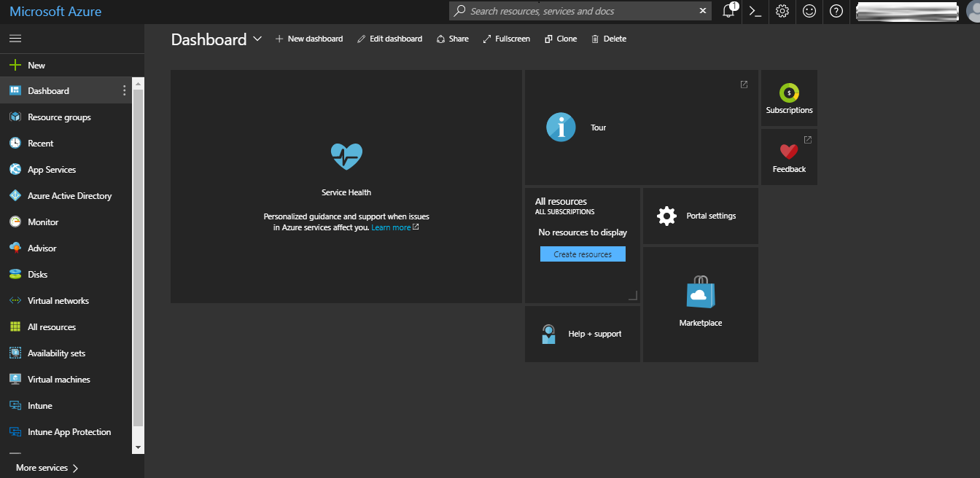Open the notifications bell icon

(x=728, y=11)
